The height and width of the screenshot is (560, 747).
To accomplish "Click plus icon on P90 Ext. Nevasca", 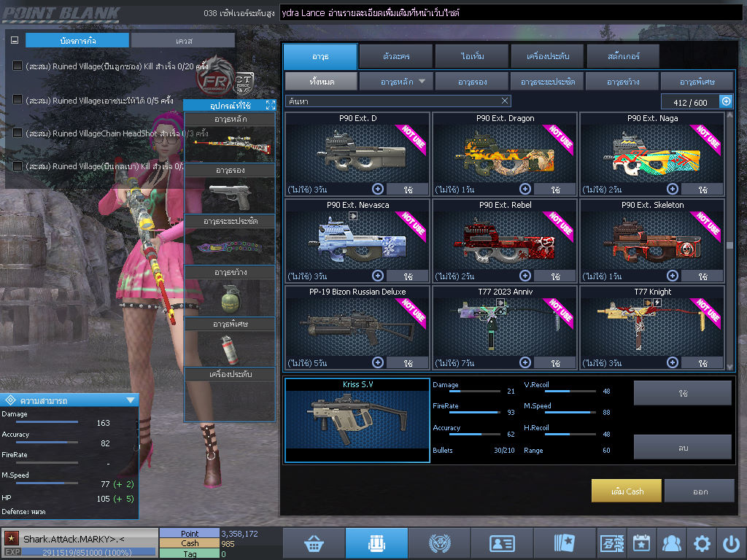I will [x=378, y=276].
